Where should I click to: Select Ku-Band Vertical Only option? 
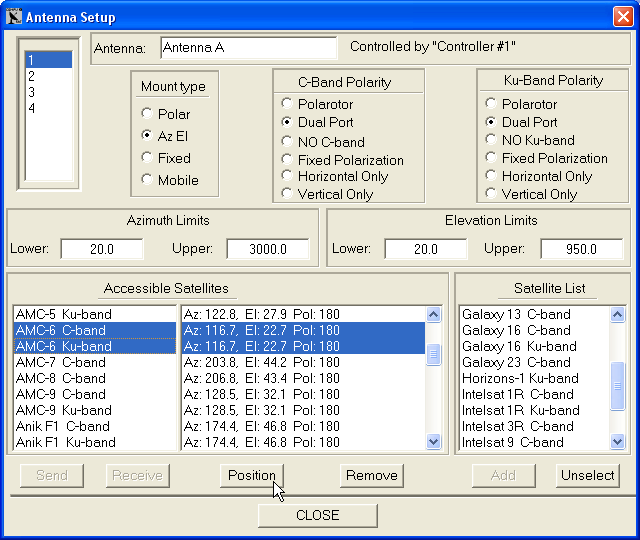point(492,194)
